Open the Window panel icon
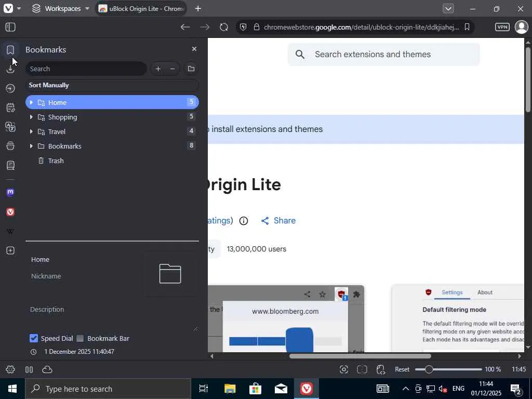This screenshot has height=399, width=532. (x=10, y=146)
